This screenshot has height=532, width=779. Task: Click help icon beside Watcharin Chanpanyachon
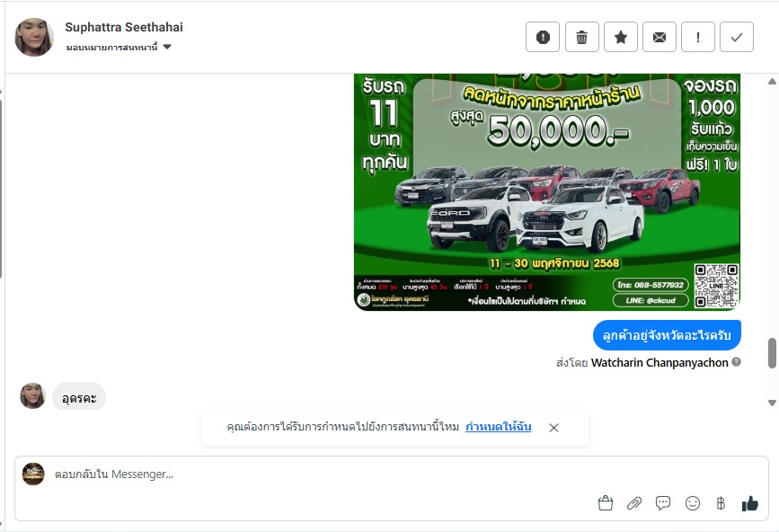tap(736, 362)
